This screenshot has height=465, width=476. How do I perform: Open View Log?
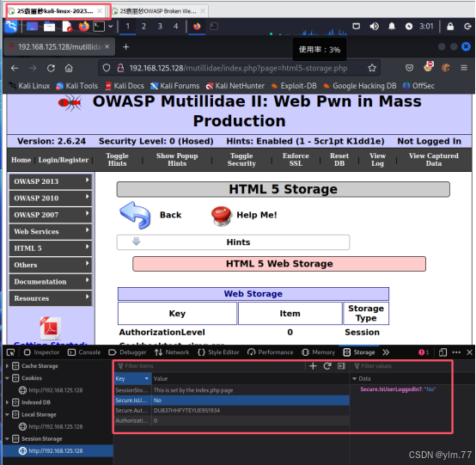pos(377,160)
